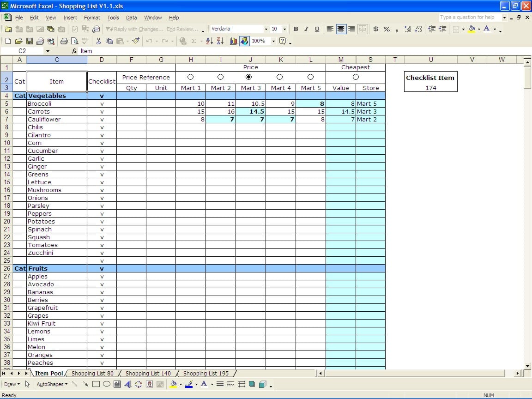The width and height of the screenshot is (532, 399).
Task: Open the Data menu
Action: pyautogui.click(x=131, y=18)
